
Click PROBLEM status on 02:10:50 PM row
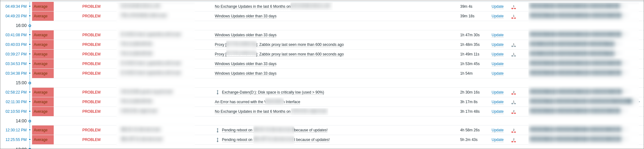91,112
